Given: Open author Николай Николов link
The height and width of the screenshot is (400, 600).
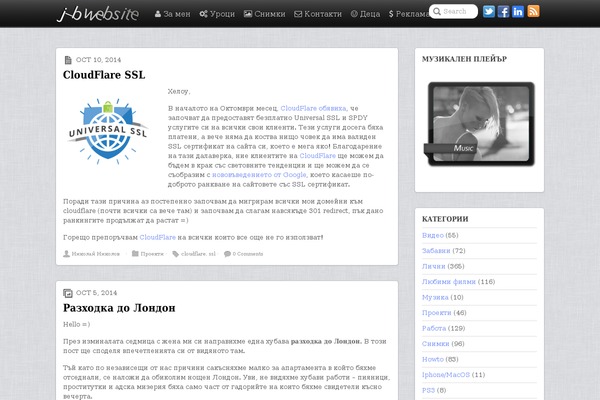Looking at the screenshot, I should [x=96, y=254].
